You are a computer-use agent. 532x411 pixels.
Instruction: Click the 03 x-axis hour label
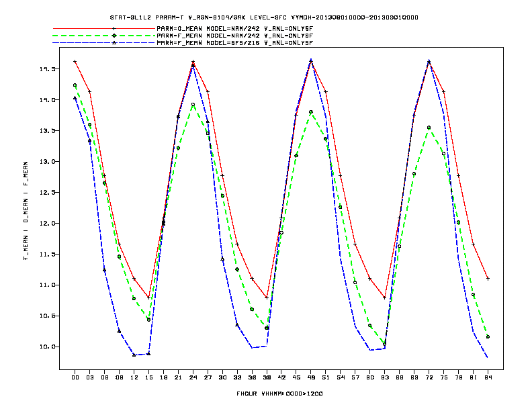pyautogui.click(x=89, y=377)
